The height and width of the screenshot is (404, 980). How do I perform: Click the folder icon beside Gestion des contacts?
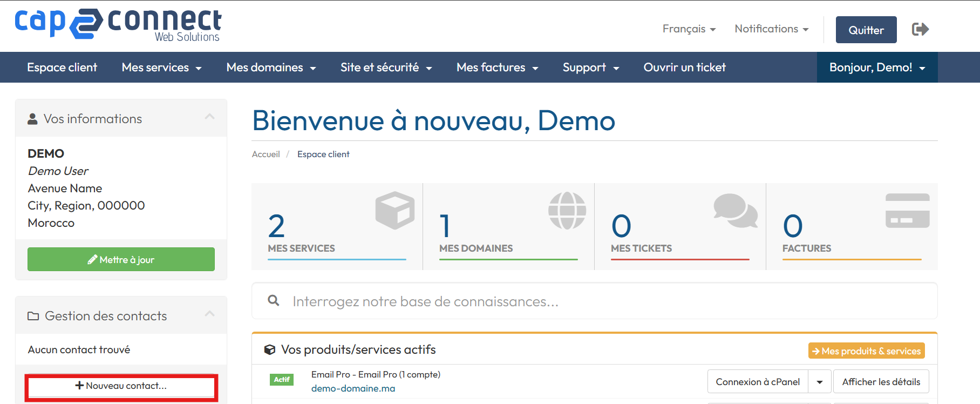(x=33, y=316)
